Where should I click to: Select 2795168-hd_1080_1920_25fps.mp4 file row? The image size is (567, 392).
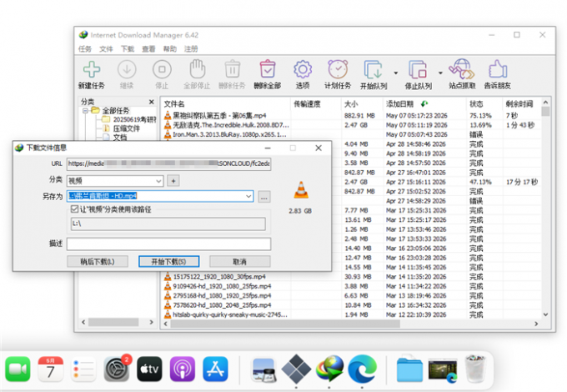(x=352, y=295)
